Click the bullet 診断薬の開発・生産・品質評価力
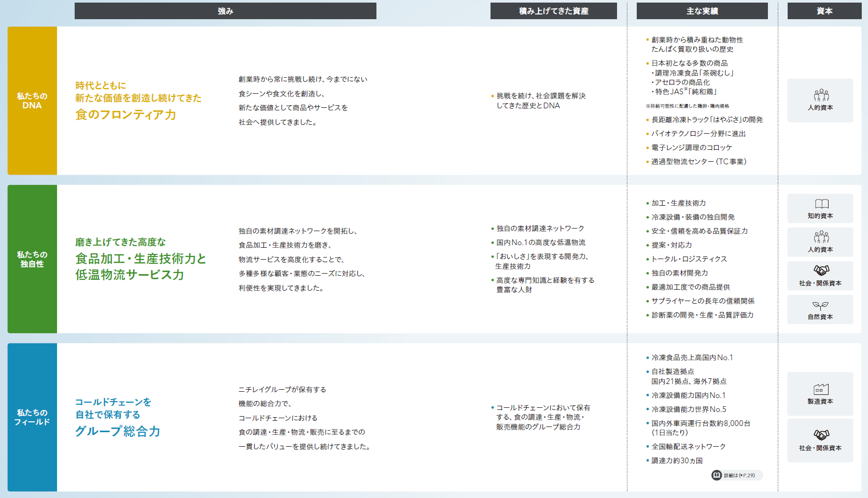The height and width of the screenshot is (498, 868). click(699, 315)
